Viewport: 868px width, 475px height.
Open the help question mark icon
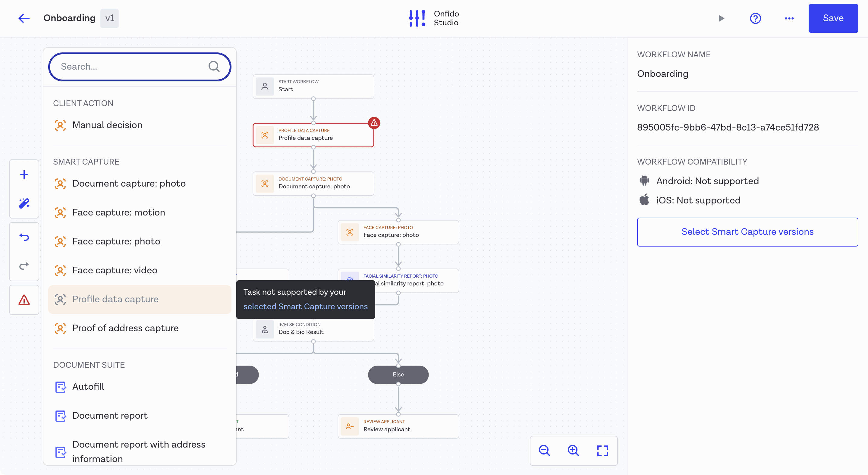755,18
